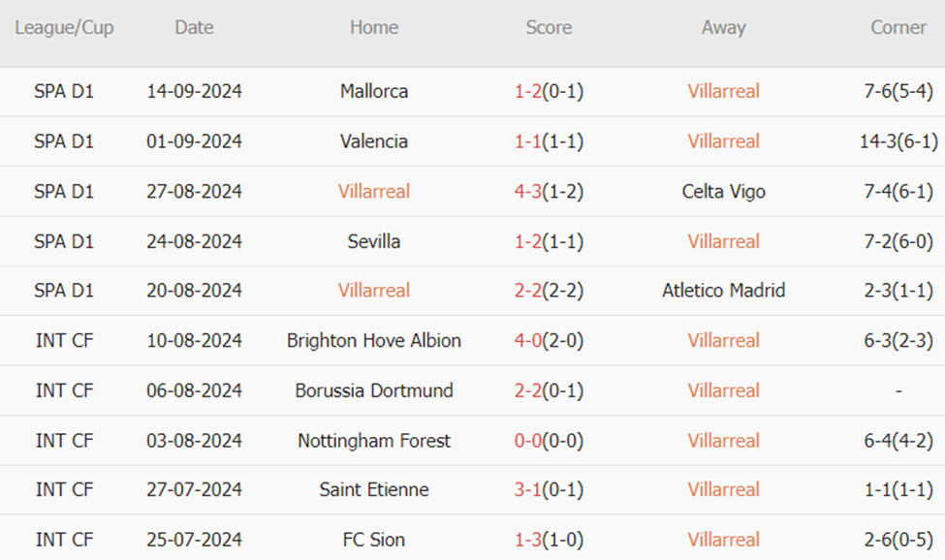This screenshot has height=560, width=945.
Task: Open the FC Sion team link
Action: [x=374, y=540]
